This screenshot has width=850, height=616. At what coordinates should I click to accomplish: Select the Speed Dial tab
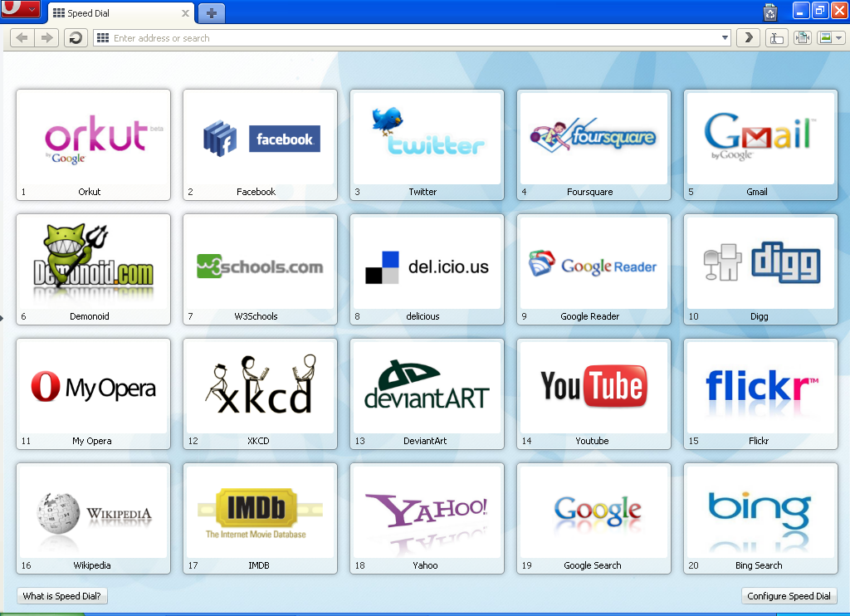120,13
